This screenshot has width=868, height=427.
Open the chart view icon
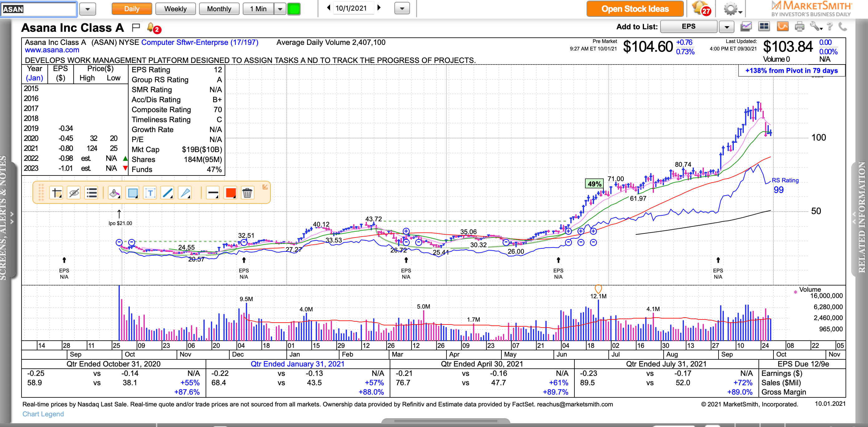[x=746, y=26]
